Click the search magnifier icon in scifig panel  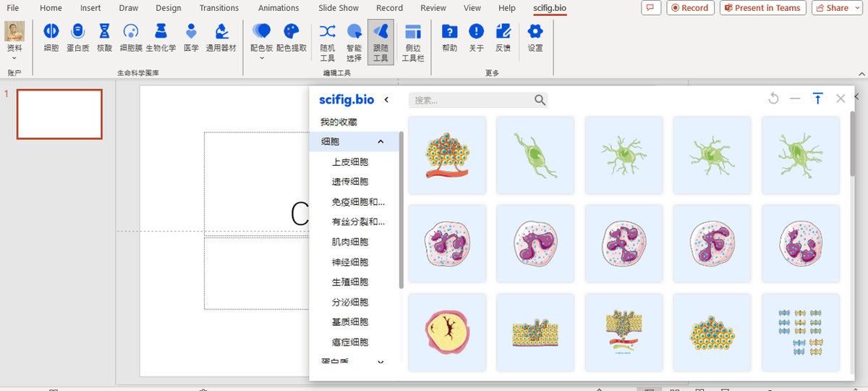(x=540, y=100)
